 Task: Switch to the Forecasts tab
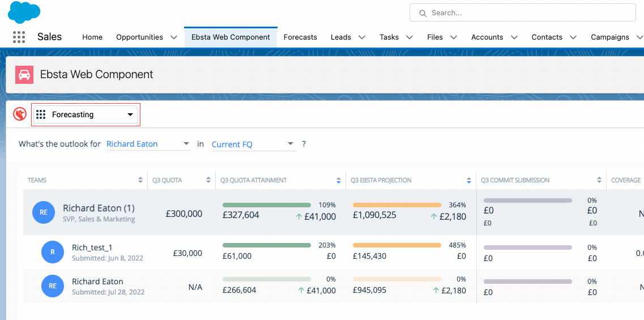click(x=300, y=37)
